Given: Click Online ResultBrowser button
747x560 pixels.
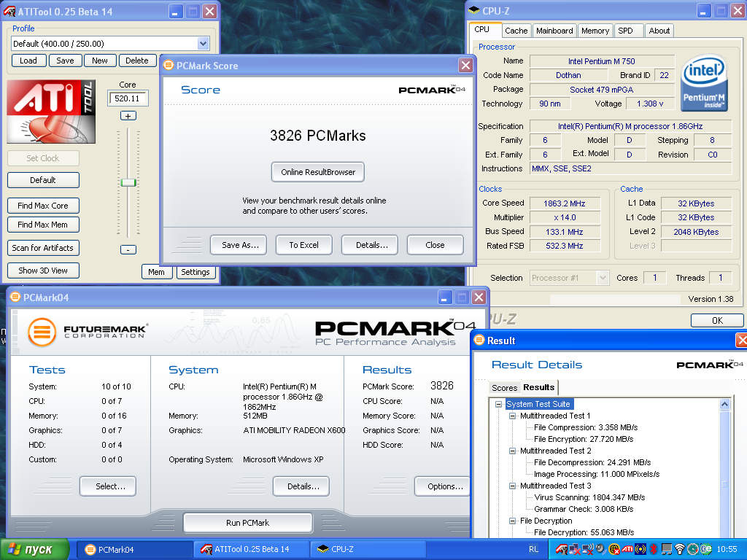Looking at the screenshot, I should click(318, 172).
